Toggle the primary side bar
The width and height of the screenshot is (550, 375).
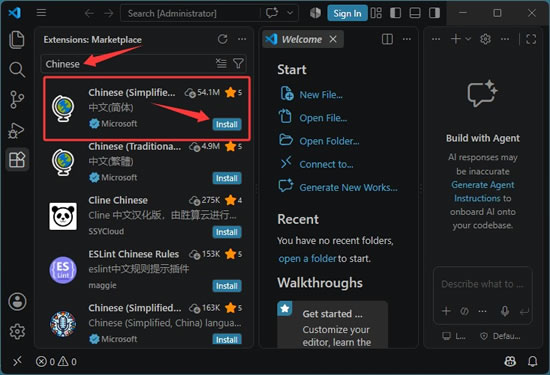click(396, 13)
